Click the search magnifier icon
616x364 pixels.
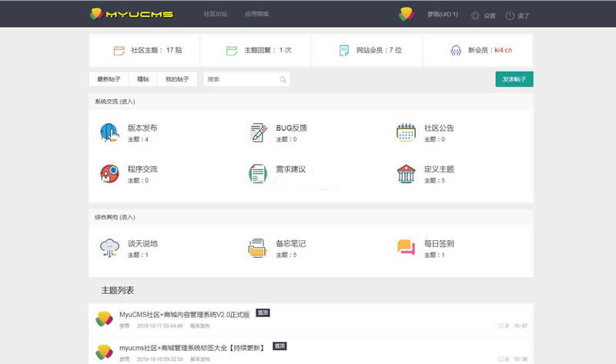283,80
